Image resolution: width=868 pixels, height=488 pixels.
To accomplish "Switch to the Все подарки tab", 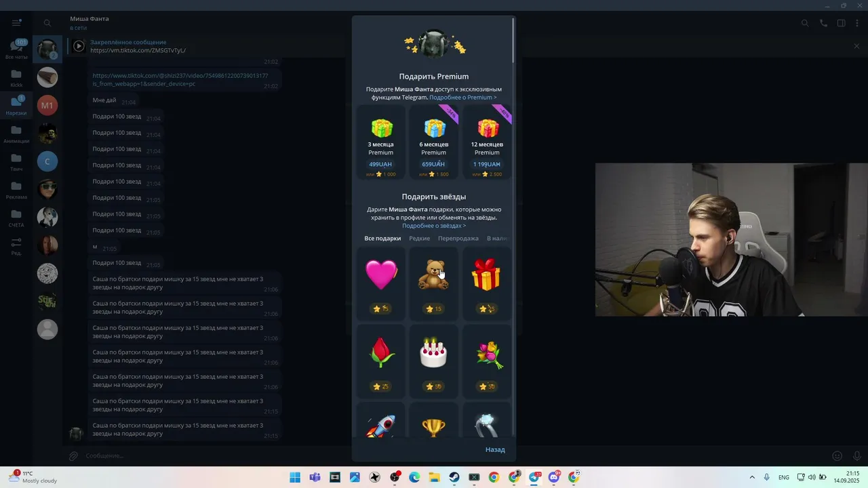I will point(382,239).
